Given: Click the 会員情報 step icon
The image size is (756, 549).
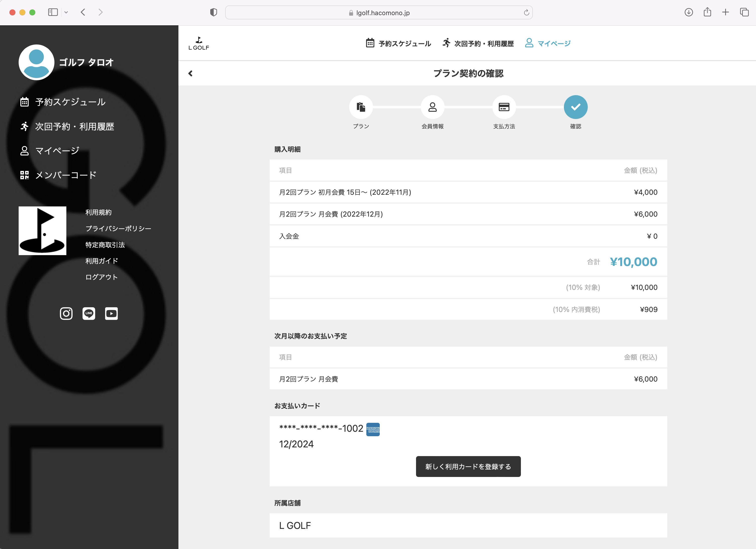Looking at the screenshot, I should (432, 107).
